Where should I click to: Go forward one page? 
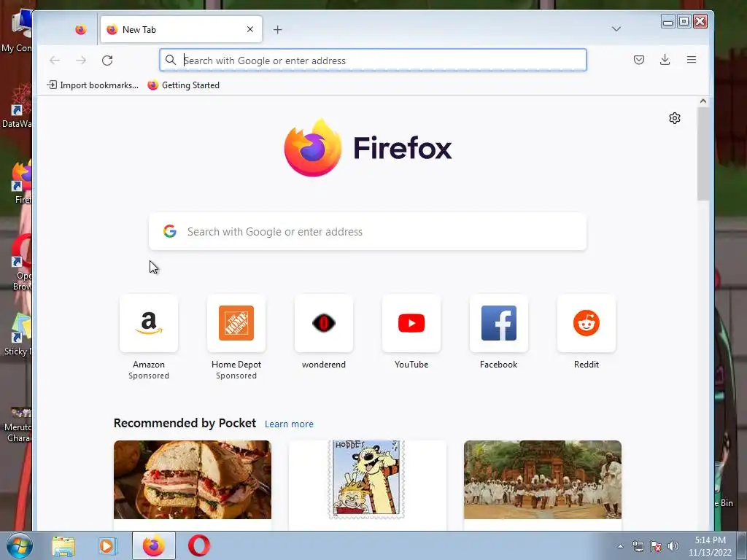81,60
